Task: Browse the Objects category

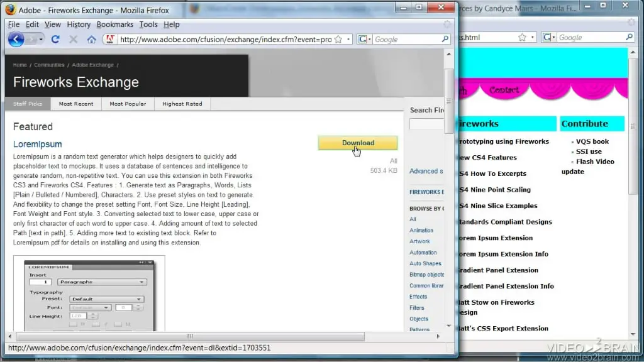Action: [418, 319]
